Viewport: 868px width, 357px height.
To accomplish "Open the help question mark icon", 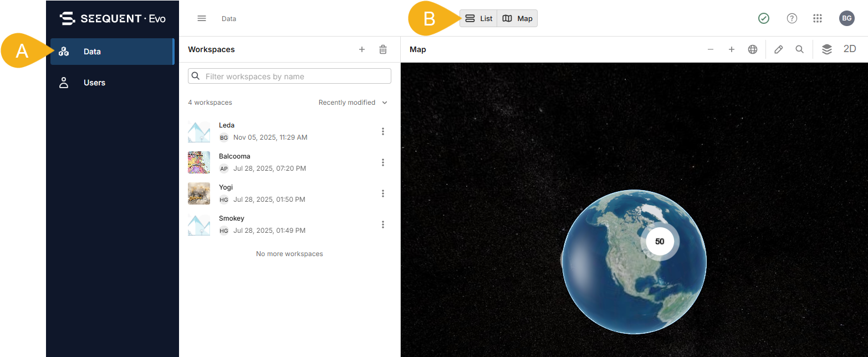I will click(792, 18).
